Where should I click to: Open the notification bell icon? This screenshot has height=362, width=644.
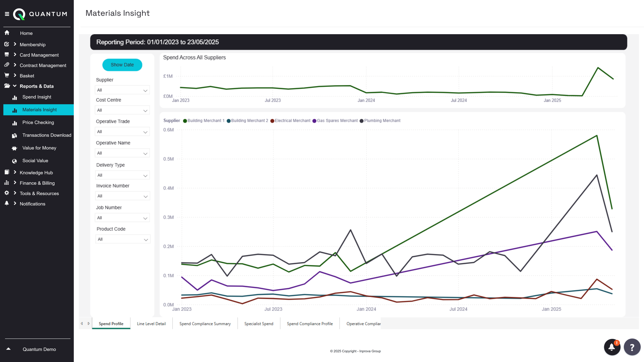(612, 347)
